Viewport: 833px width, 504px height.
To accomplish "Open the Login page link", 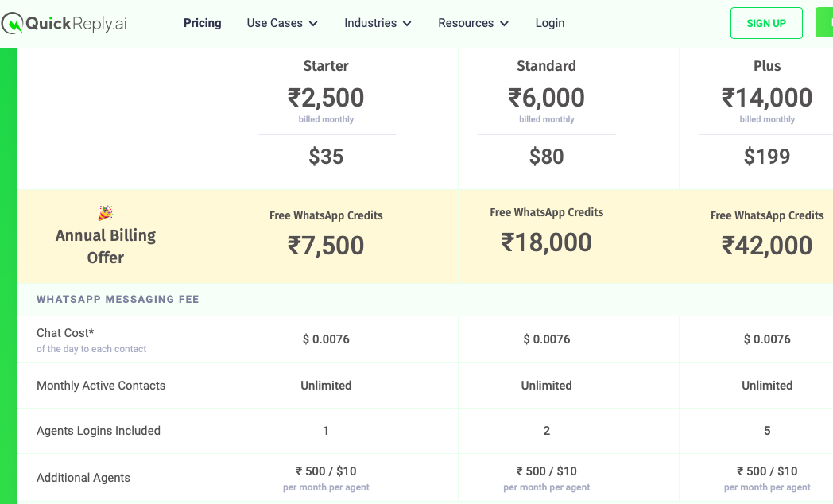I will pyautogui.click(x=550, y=23).
